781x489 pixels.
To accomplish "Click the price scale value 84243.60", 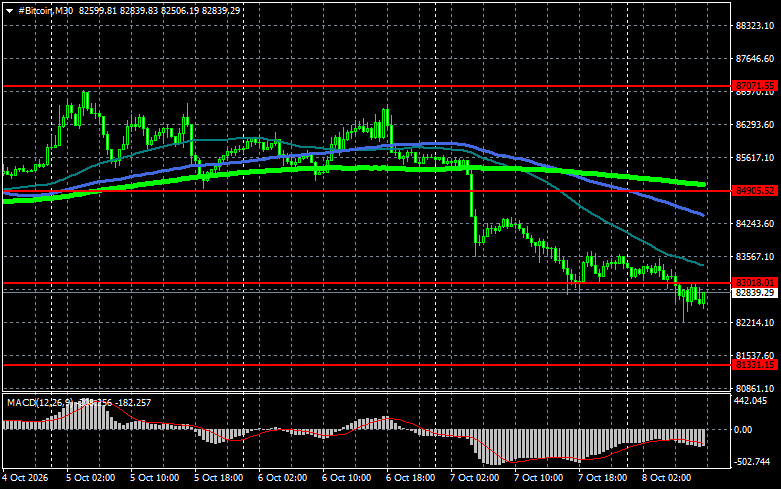I will tap(755, 224).
